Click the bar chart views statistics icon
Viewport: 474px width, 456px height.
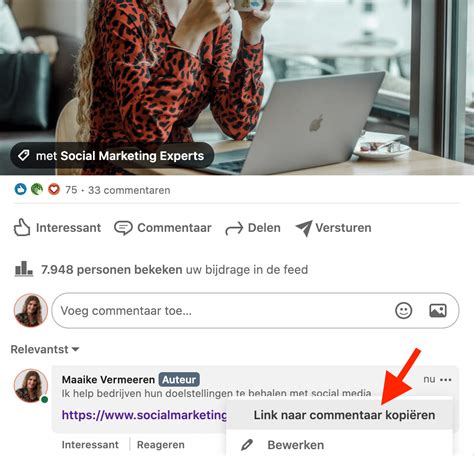[x=24, y=269]
